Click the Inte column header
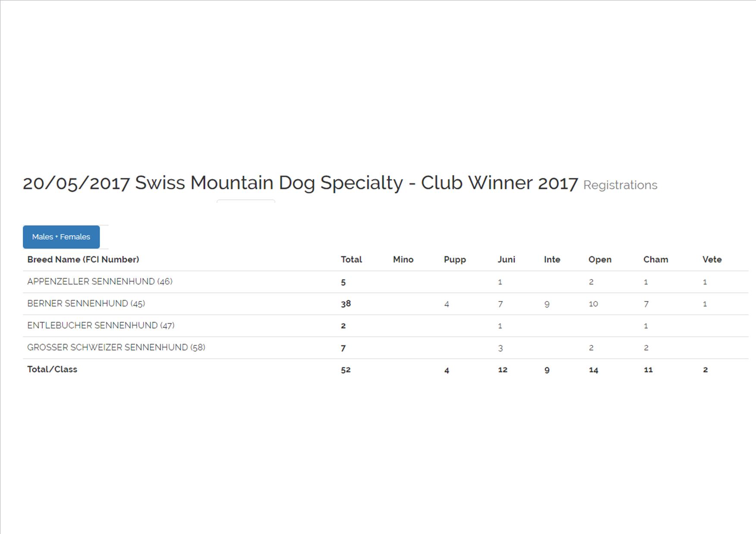The width and height of the screenshot is (756, 534). click(x=552, y=259)
